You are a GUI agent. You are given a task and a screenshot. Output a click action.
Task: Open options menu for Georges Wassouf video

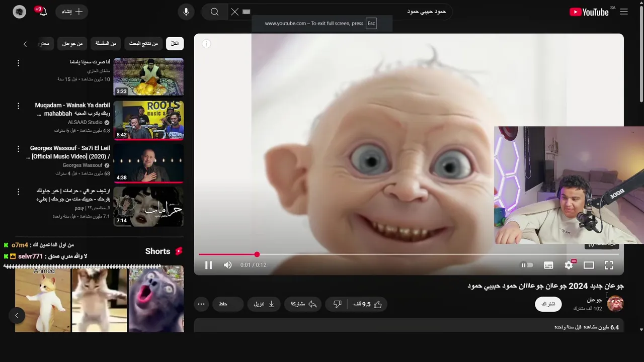pyautogui.click(x=18, y=149)
